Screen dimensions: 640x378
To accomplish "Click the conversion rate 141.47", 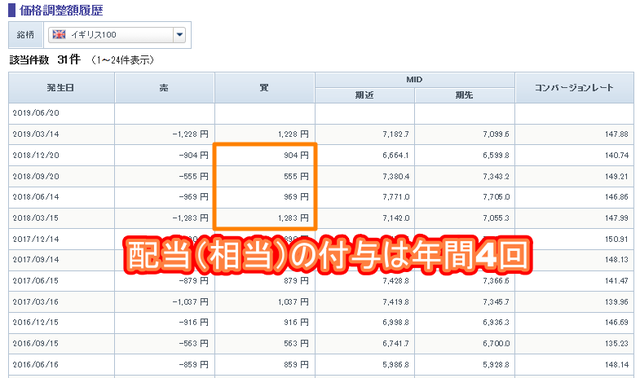I will pos(616,281).
